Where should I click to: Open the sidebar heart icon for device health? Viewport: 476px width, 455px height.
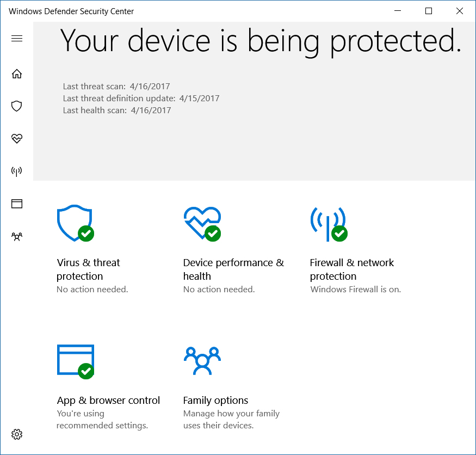[x=17, y=138]
